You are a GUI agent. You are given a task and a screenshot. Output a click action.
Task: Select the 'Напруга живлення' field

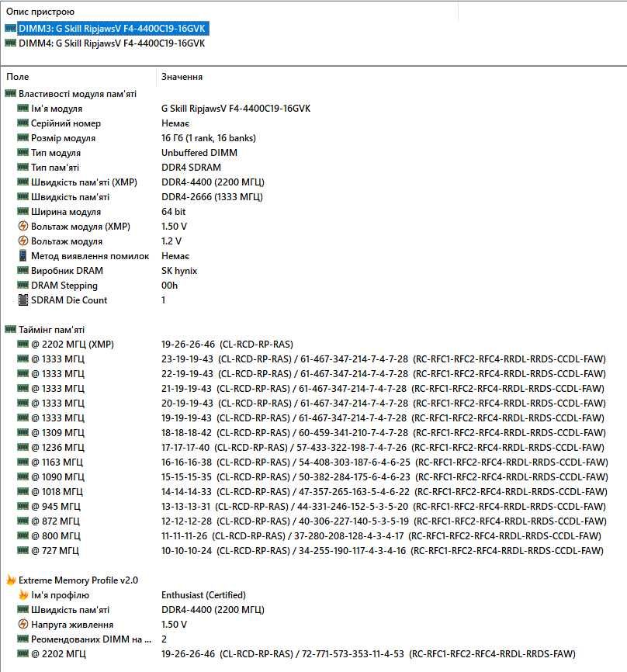(x=72, y=625)
